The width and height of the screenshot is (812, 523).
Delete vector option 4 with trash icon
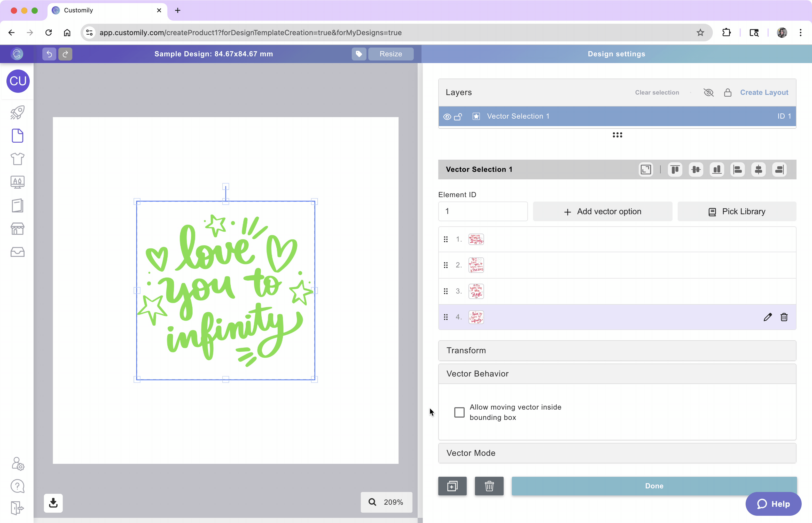[784, 317]
